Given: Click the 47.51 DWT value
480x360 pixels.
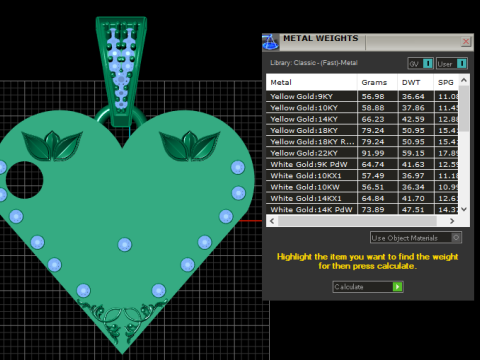Looking at the screenshot, I should [x=413, y=209].
